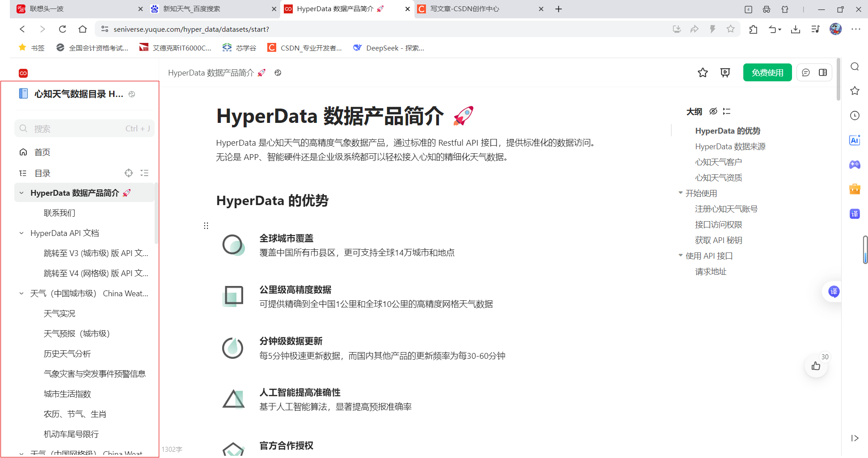The width and height of the screenshot is (868, 458).
Task: Jump to 请求地址 in outline
Action: pyautogui.click(x=711, y=272)
